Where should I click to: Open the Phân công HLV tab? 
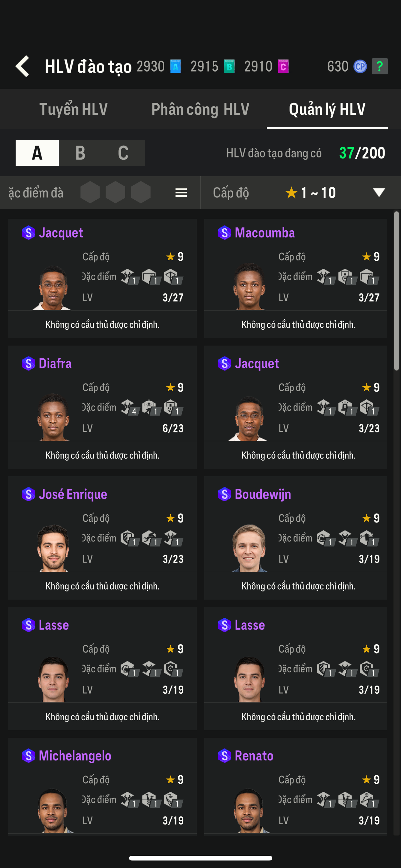pos(200,109)
